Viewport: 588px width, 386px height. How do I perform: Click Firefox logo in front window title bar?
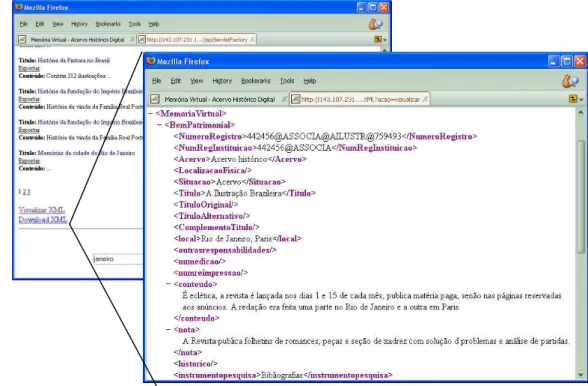tap(151, 61)
